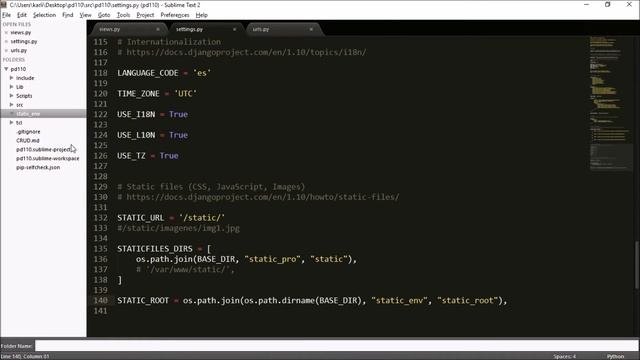640x360 pixels.
Task: Place cursor on the STATIC_ROOT line
Action: (x=312, y=301)
